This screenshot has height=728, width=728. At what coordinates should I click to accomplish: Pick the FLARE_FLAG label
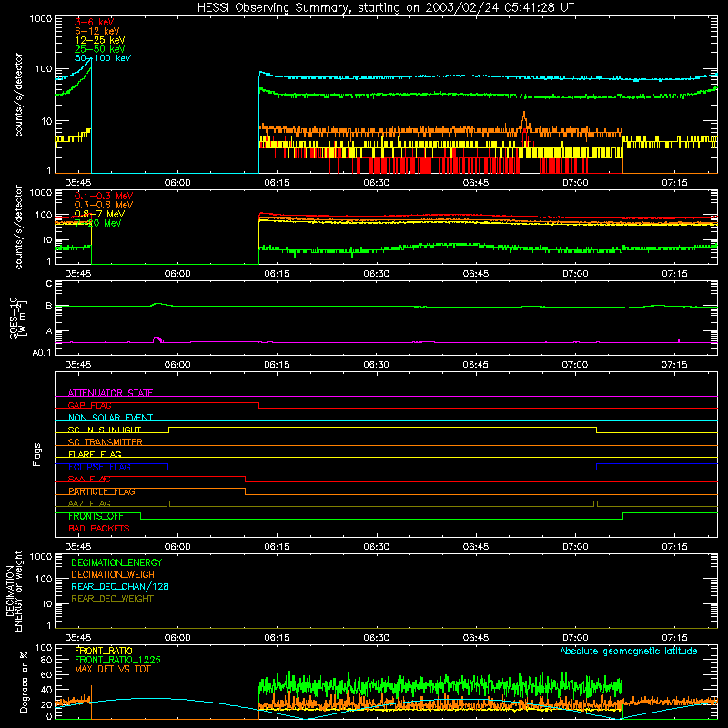(95, 454)
